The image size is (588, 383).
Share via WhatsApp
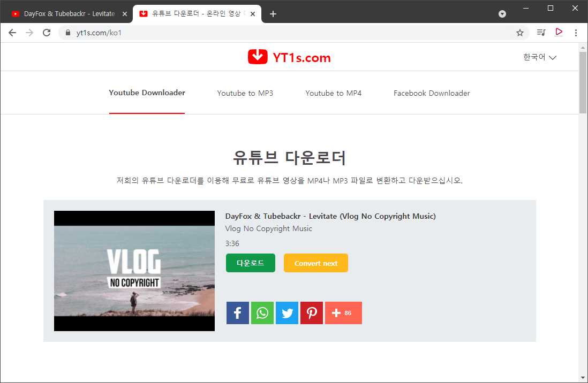click(x=262, y=313)
